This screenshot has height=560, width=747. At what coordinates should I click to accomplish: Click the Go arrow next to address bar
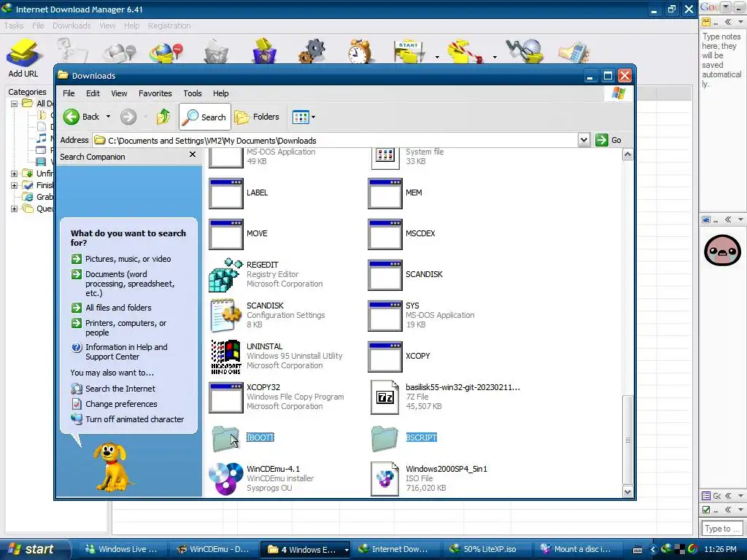602,140
